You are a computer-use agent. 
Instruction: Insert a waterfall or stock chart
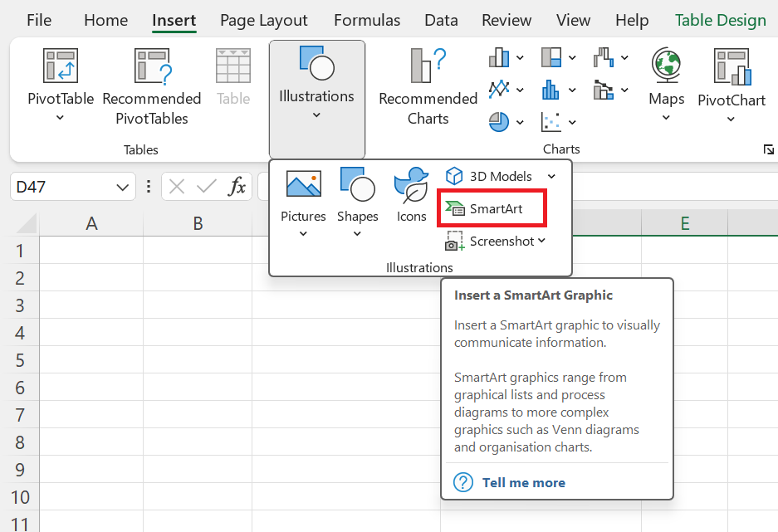(604, 57)
